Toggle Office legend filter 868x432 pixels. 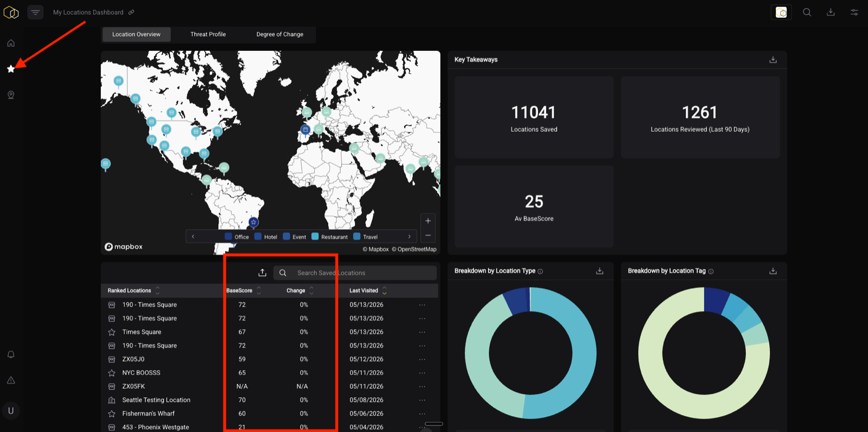pos(237,237)
